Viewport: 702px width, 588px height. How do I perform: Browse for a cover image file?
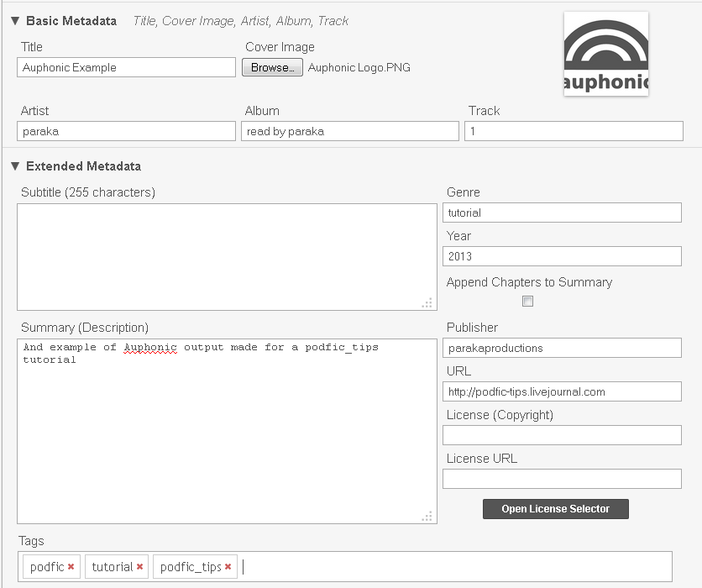[x=272, y=67]
